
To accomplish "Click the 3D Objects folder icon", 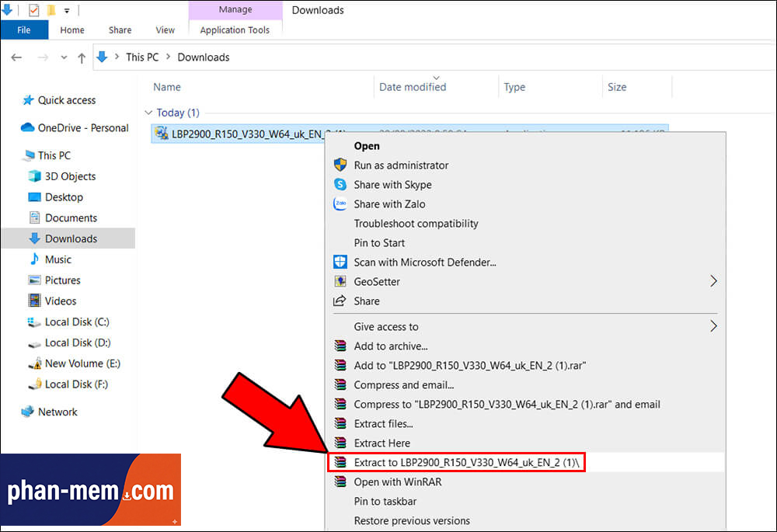I will (x=34, y=176).
